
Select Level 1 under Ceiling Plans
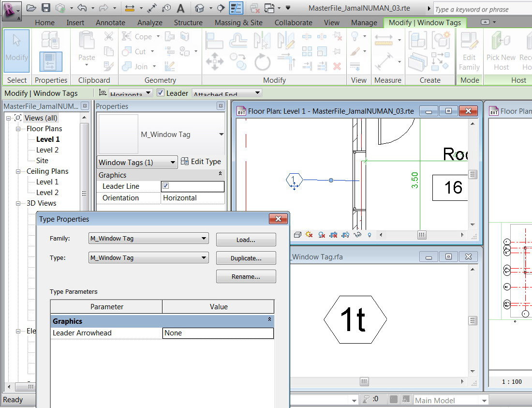pyautogui.click(x=47, y=182)
